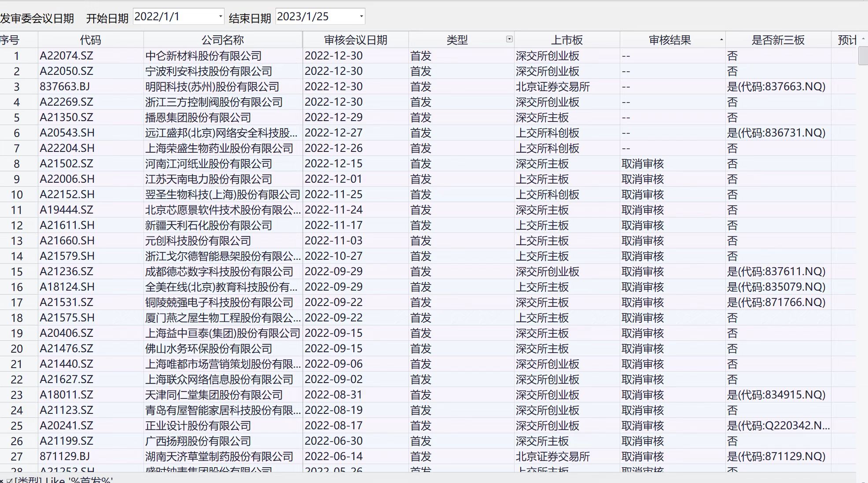The height and width of the screenshot is (483, 868).
Task: Click the scrollbar up arrow
Action: (863, 39)
